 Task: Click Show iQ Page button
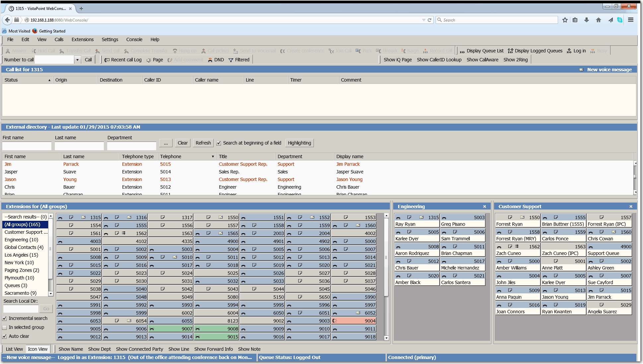(397, 60)
